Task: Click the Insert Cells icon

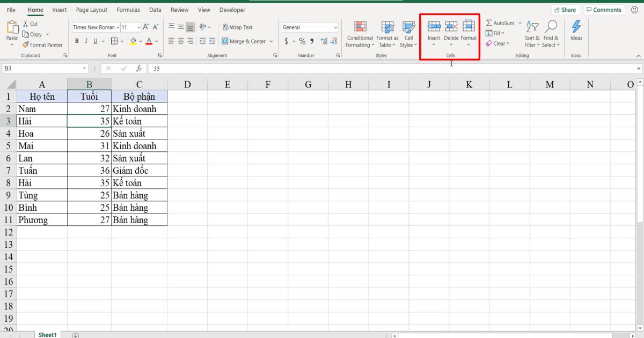Action: (x=434, y=26)
